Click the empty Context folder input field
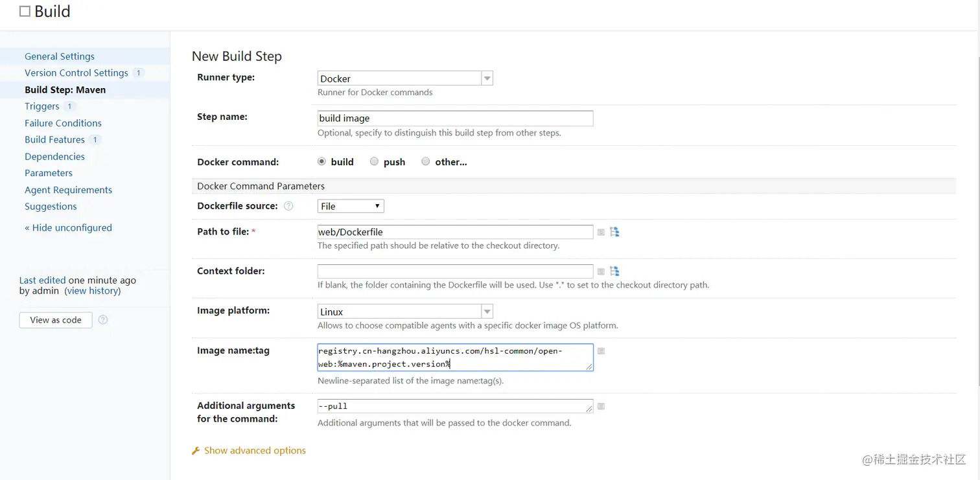The width and height of the screenshot is (980, 480). coord(455,271)
